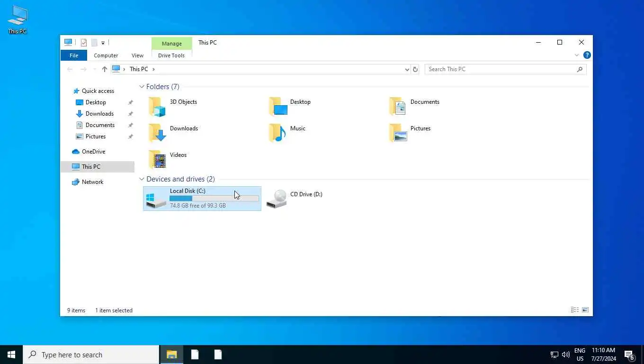Collapse the Folders (7) group
The image size is (644, 364).
pos(142,87)
